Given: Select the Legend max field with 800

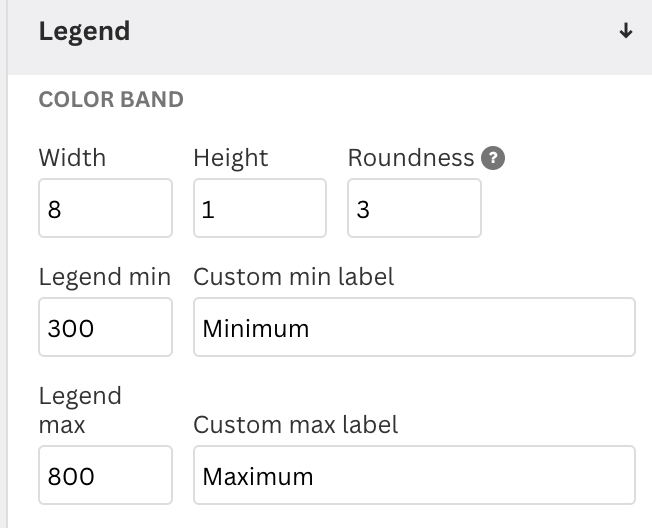Looking at the screenshot, I should [105, 475].
